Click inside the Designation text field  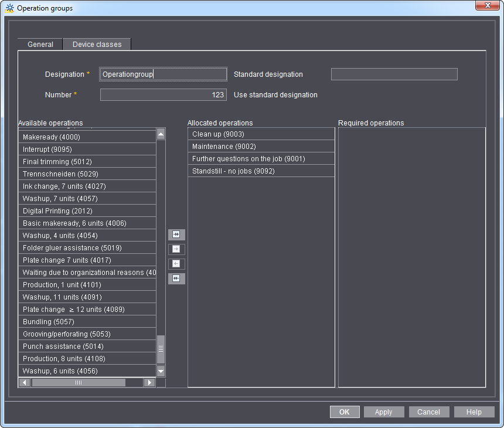coord(163,74)
